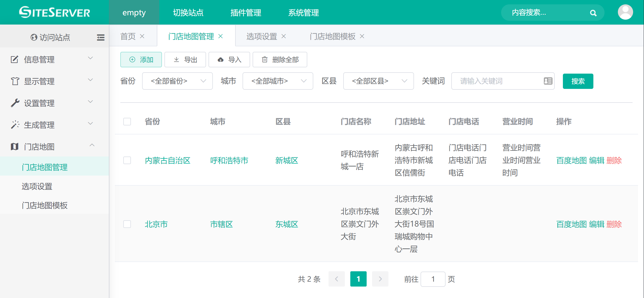Image resolution: width=644 pixels, height=298 pixels.
Task: Click the search magnifier icon in header
Action: pos(593,13)
